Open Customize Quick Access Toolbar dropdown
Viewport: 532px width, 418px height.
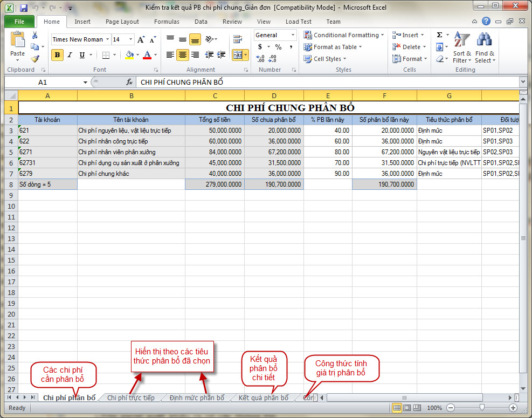pyautogui.click(x=70, y=8)
